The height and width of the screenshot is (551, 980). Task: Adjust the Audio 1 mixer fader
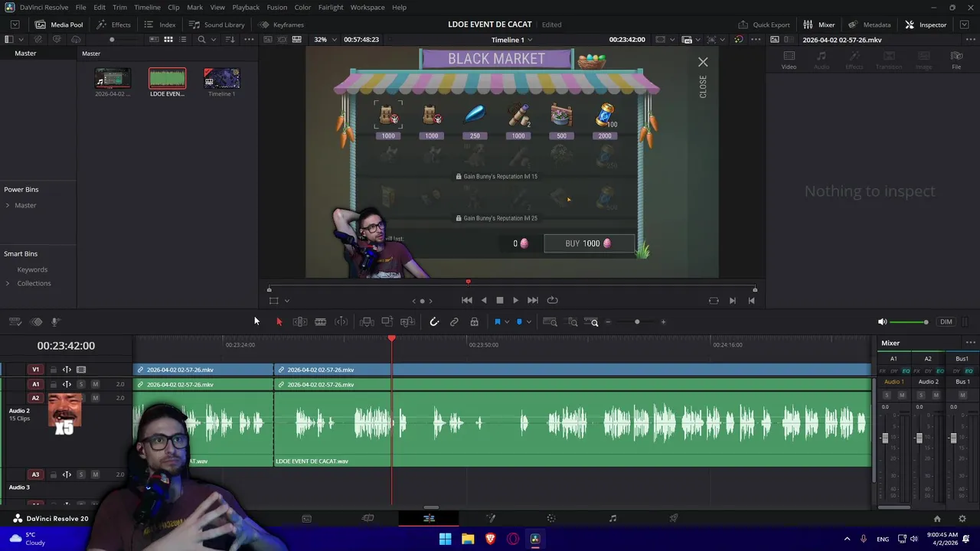point(885,438)
